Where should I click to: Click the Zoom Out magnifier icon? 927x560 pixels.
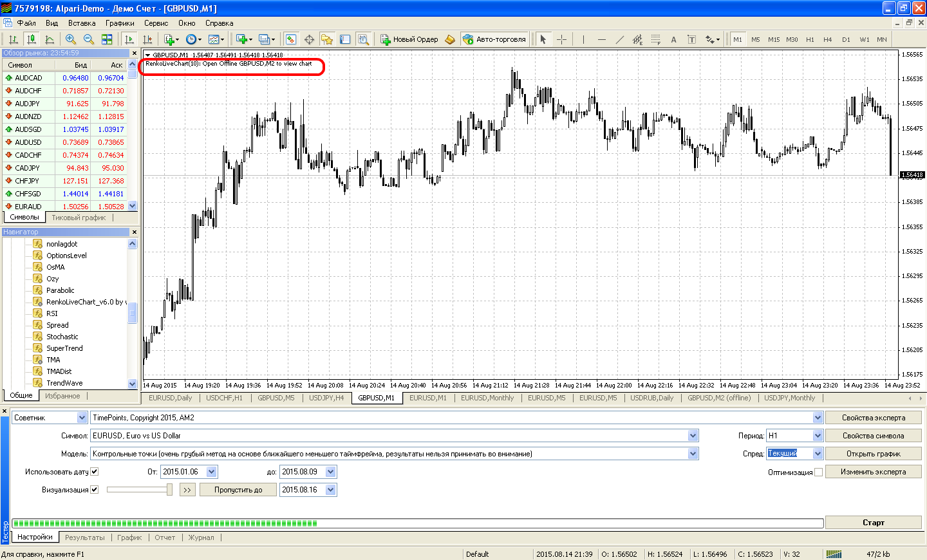[x=89, y=39]
